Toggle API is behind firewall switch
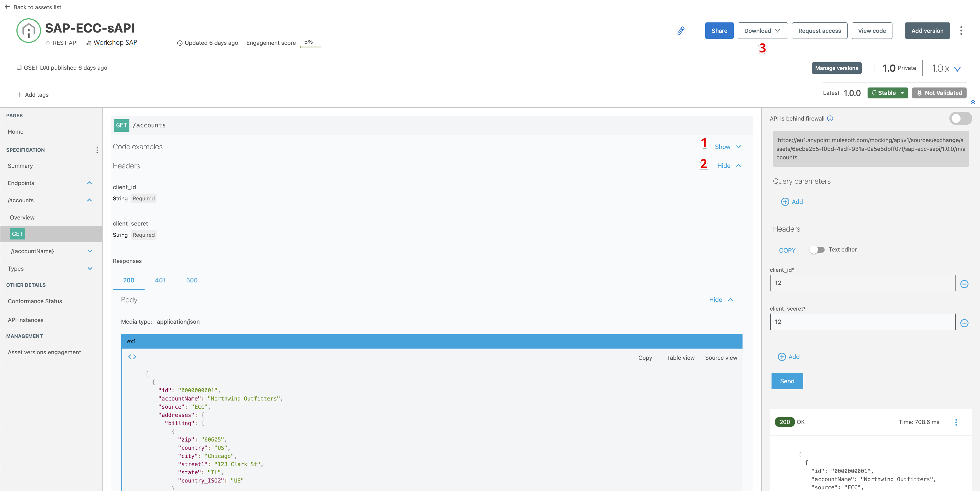Screen dimensions: 980x491 tap(960, 119)
